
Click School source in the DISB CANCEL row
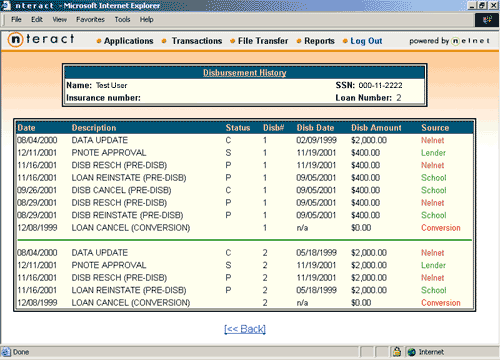[434, 190]
